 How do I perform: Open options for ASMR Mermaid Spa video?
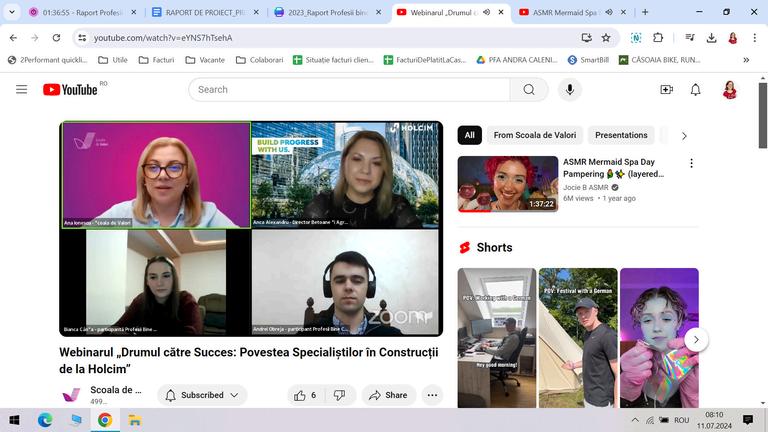pos(691,163)
